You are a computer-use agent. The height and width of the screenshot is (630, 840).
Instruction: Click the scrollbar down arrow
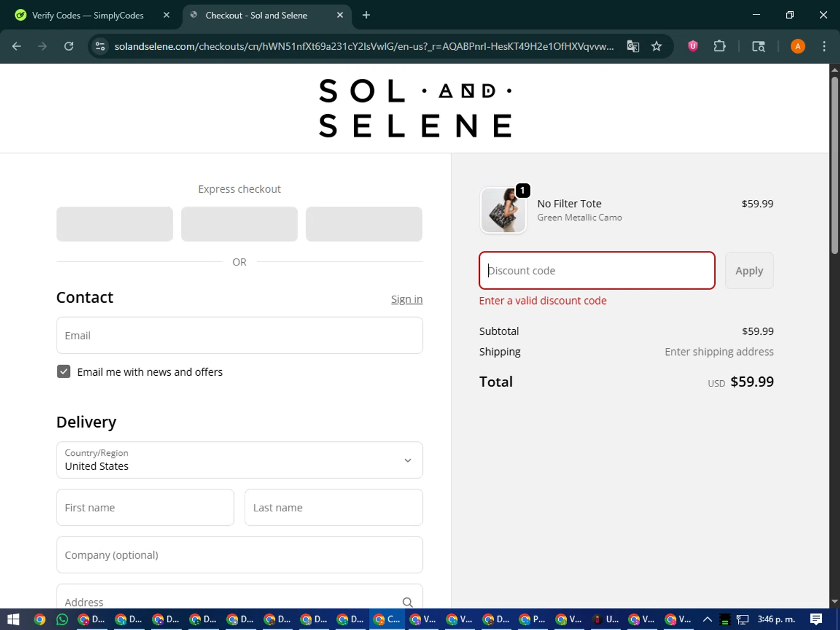pos(834,601)
